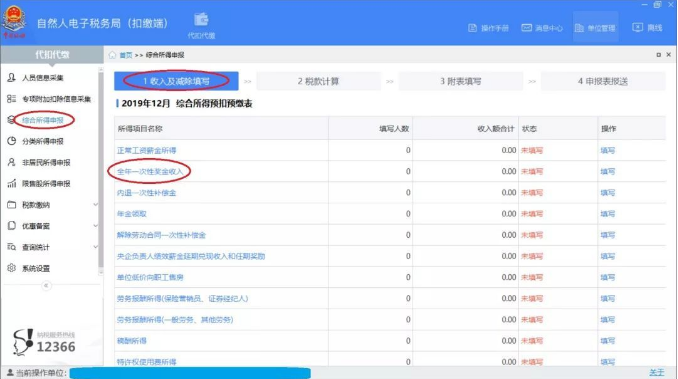678x379 pixels.
Task: Open 消息中心 message center
Action: 542,28
